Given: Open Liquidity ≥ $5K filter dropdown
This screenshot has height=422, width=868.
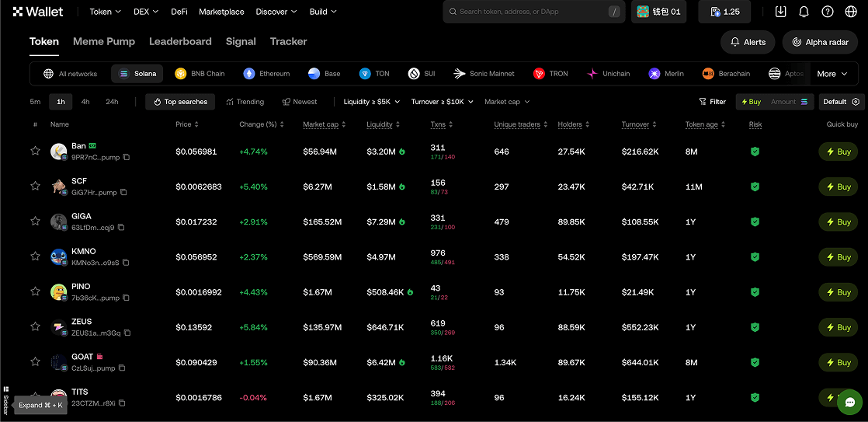Looking at the screenshot, I should coord(371,102).
